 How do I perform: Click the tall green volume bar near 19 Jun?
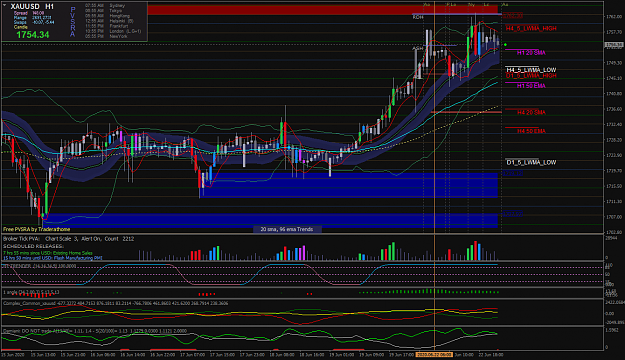tap(393, 251)
